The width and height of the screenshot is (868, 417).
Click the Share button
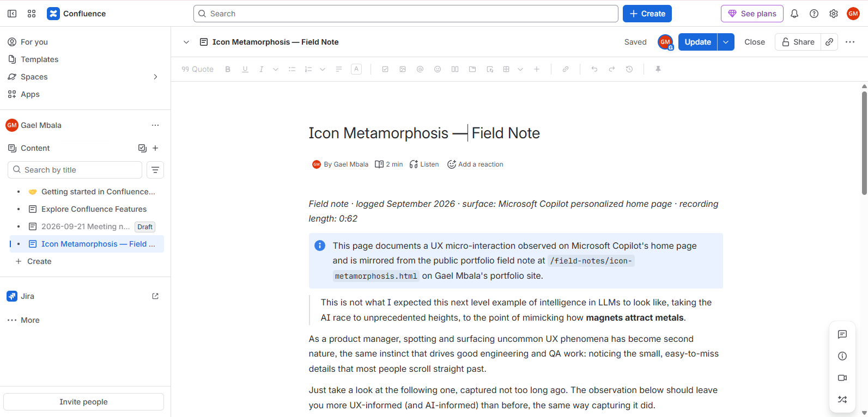click(x=798, y=42)
